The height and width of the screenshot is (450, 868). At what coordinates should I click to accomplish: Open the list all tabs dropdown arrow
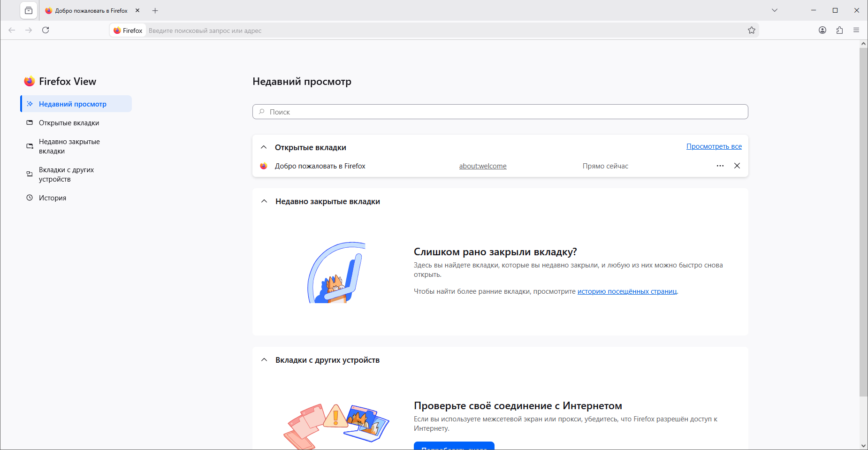coord(775,10)
